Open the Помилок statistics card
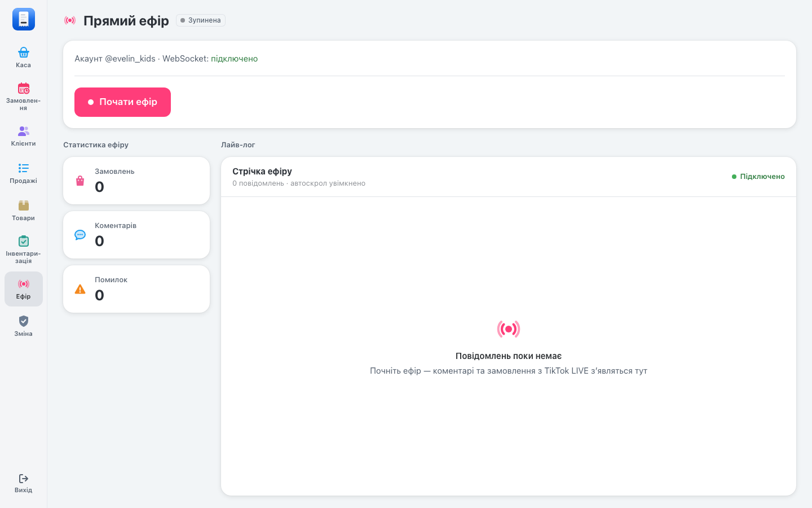 (x=136, y=289)
